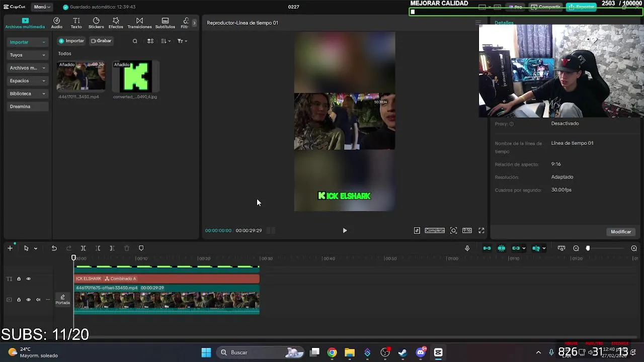Zoom in the timeline
This screenshot has height=362, width=644.
point(634,248)
